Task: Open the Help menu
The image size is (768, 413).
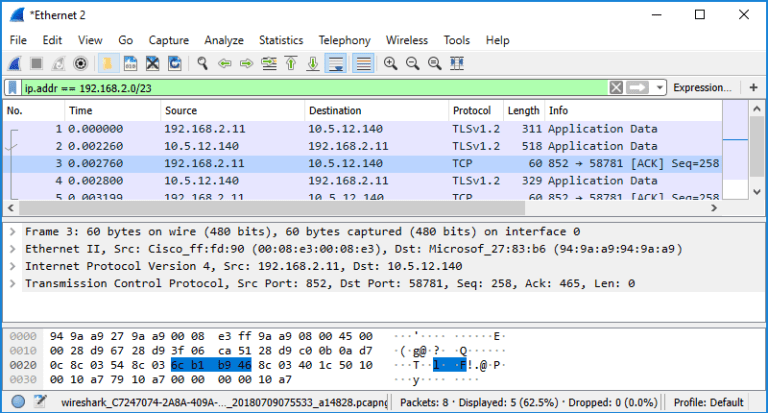Action: point(498,40)
